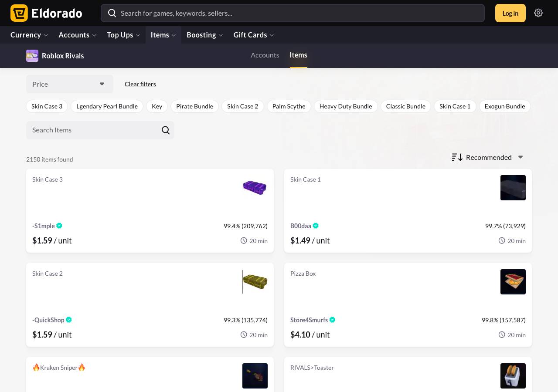The height and width of the screenshot is (392, 558).
Task: Filter by Pirate Bundle chip
Action: click(195, 106)
